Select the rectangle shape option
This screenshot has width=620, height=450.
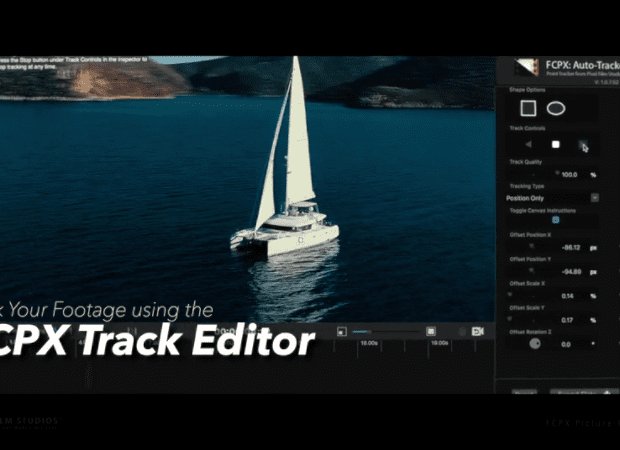tap(528, 108)
